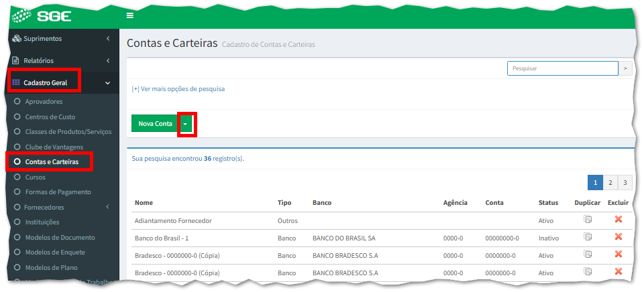
Task: Toggle the hamburger sidebar menu icon
Action: coord(129,16)
